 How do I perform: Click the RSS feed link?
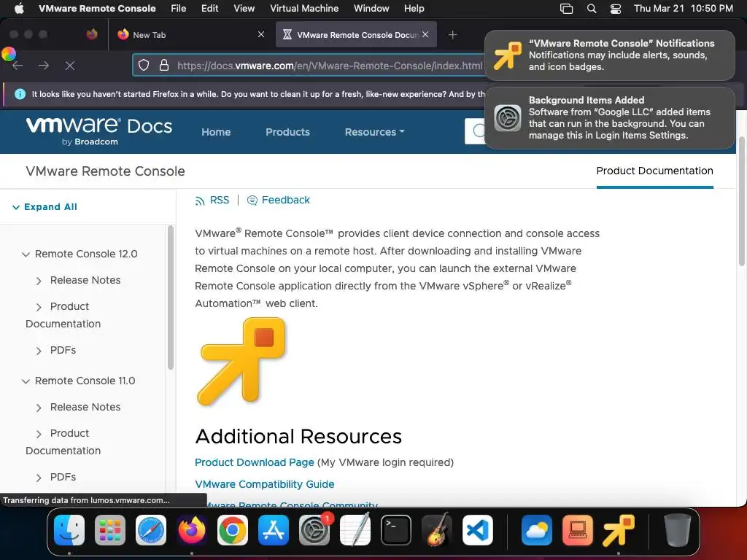[212, 200]
